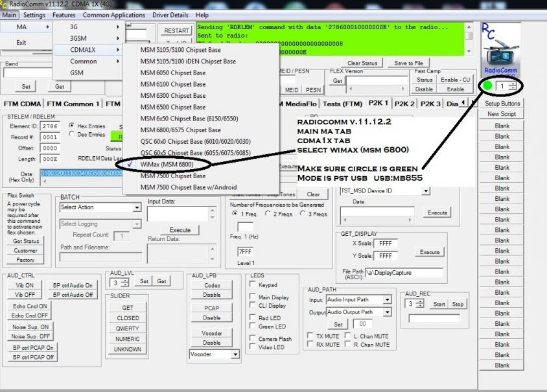Open the P2K 3 tab
547x392 pixels.
tap(430, 104)
